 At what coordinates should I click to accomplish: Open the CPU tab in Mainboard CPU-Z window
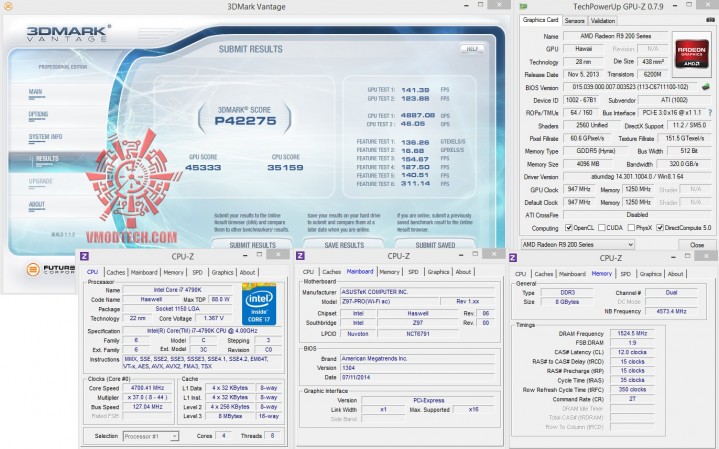tap(308, 272)
